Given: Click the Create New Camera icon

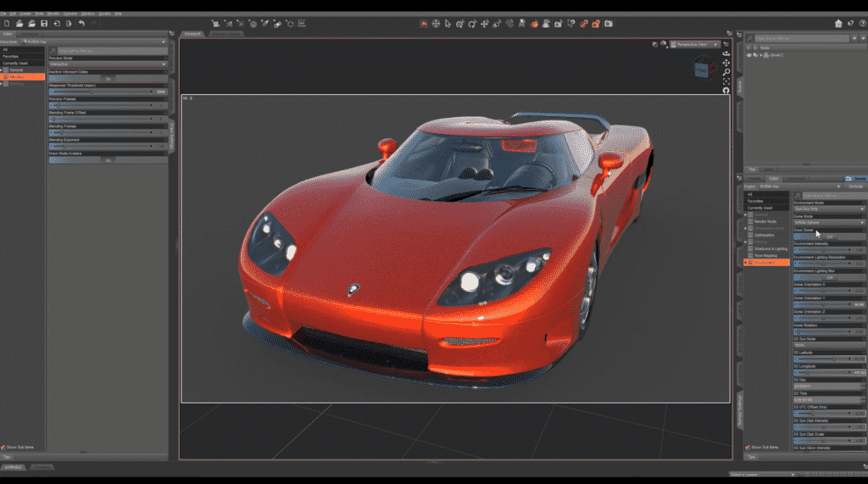Looking at the screenshot, I should tap(216, 24).
